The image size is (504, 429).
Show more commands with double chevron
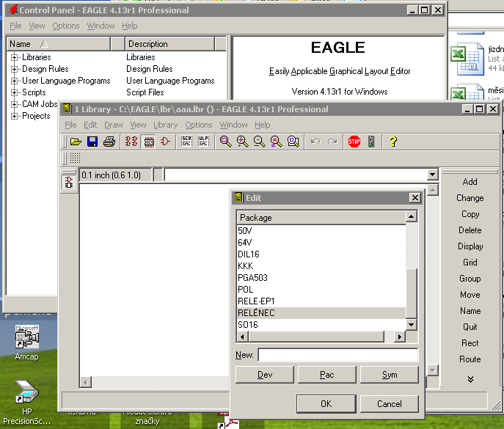pyautogui.click(x=470, y=379)
